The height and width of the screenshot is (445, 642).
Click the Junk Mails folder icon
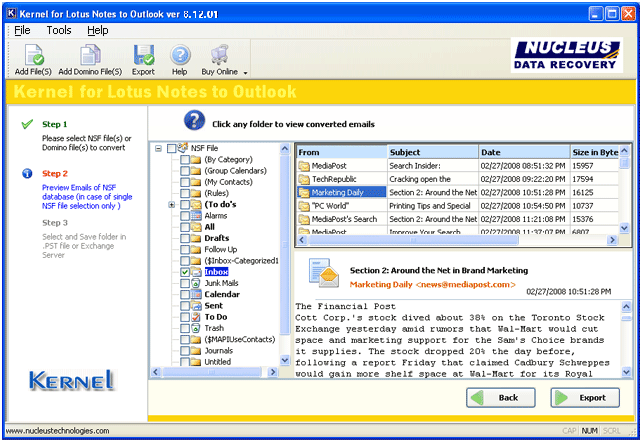(196, 283)
